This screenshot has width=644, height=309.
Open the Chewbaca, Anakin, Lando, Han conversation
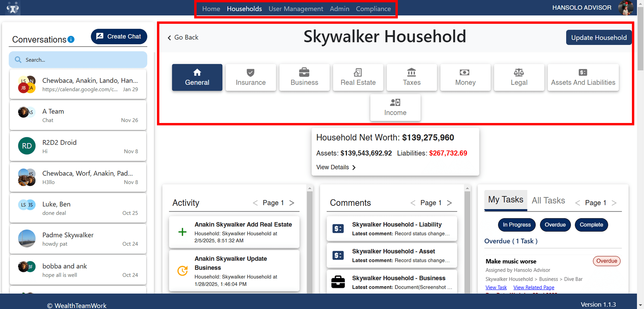[78, 84]
